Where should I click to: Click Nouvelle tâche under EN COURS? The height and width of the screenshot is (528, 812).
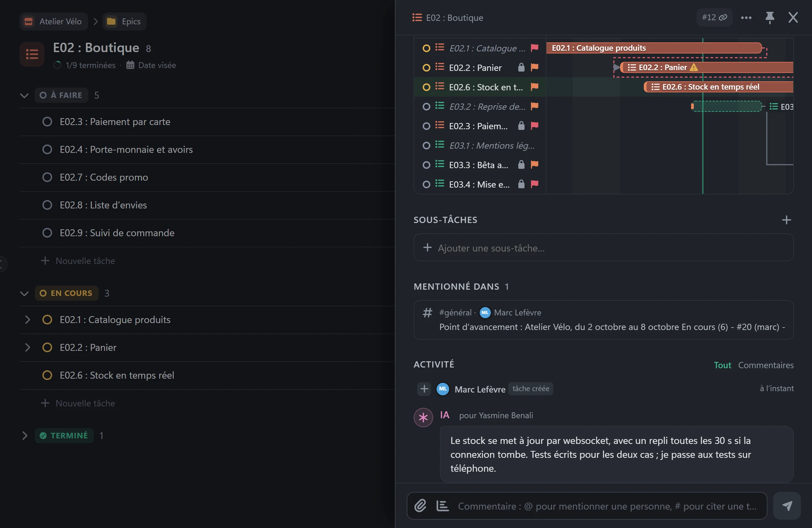(78, 403)
